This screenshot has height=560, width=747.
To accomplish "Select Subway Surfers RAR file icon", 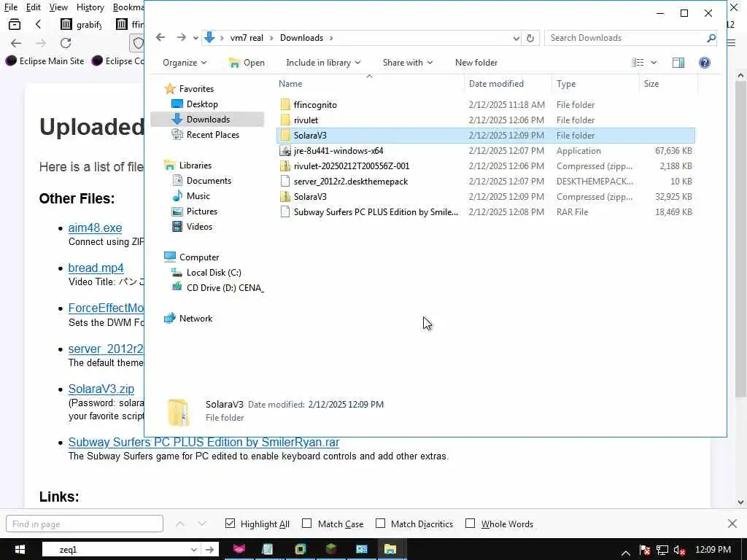I will coord(285,212).
